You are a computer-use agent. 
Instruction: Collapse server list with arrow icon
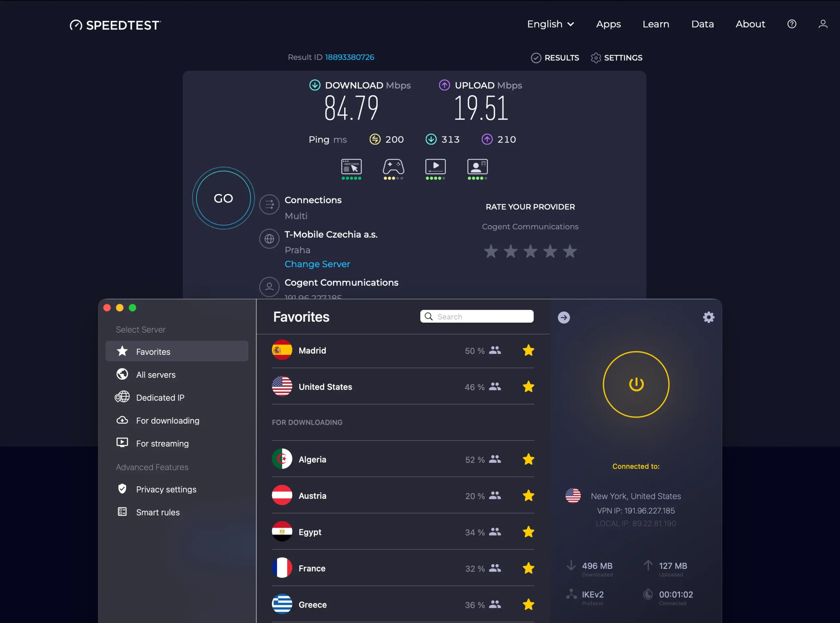pos(564,317)
